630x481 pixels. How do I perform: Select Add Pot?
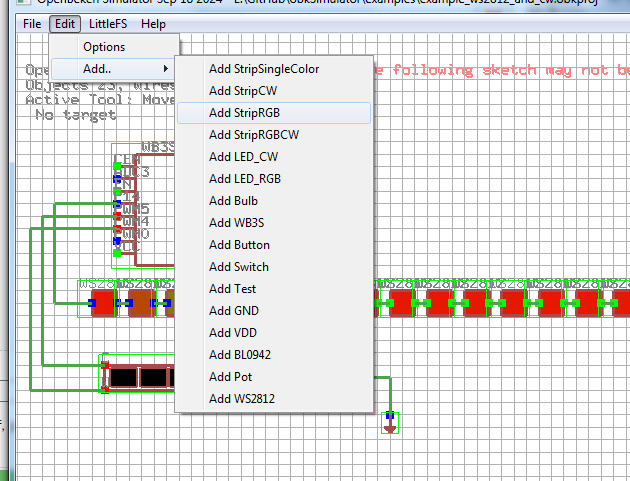click(x=274, y=377)
